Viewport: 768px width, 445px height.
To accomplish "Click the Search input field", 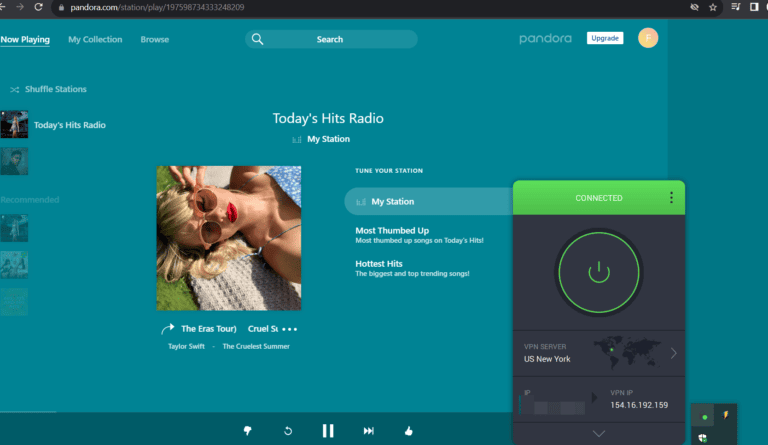I will (331, 39).
